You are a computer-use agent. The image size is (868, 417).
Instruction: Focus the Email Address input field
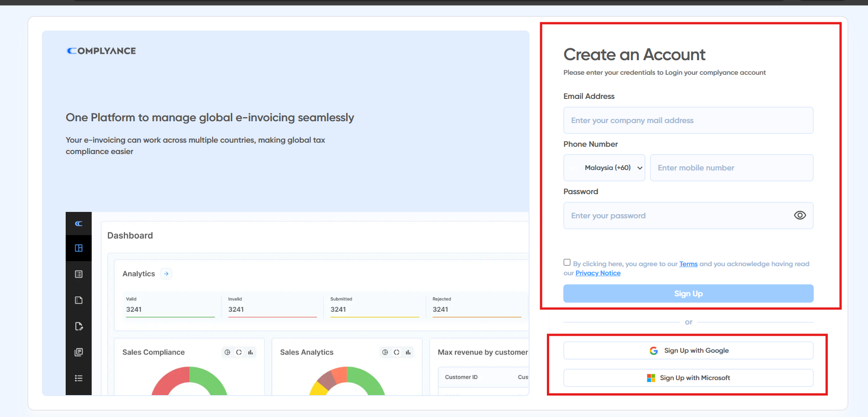click(x=688, y=120)
